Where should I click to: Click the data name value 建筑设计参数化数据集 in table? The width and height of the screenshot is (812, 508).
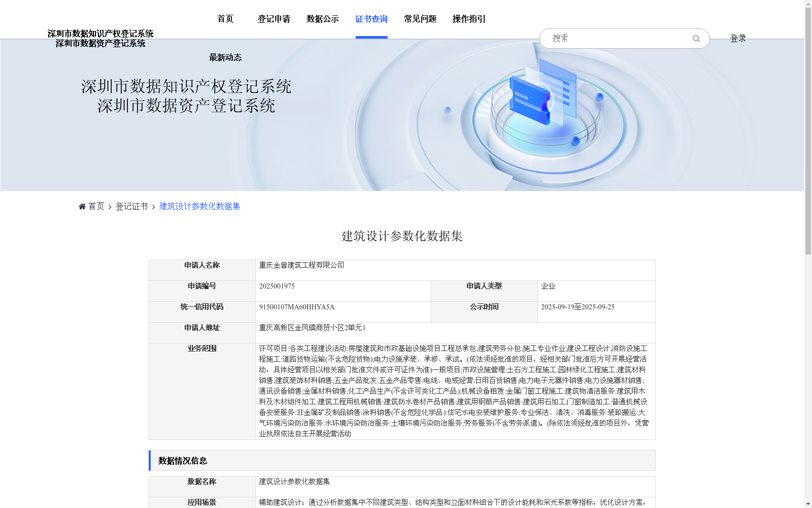(294, 482)
